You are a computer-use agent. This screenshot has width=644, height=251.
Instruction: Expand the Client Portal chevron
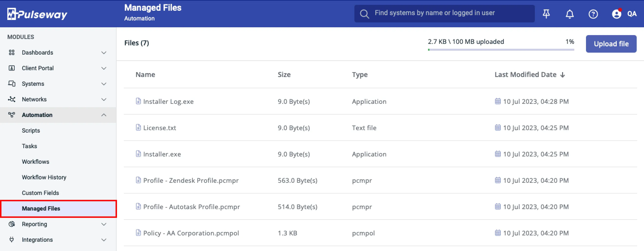tap(104, 68)
